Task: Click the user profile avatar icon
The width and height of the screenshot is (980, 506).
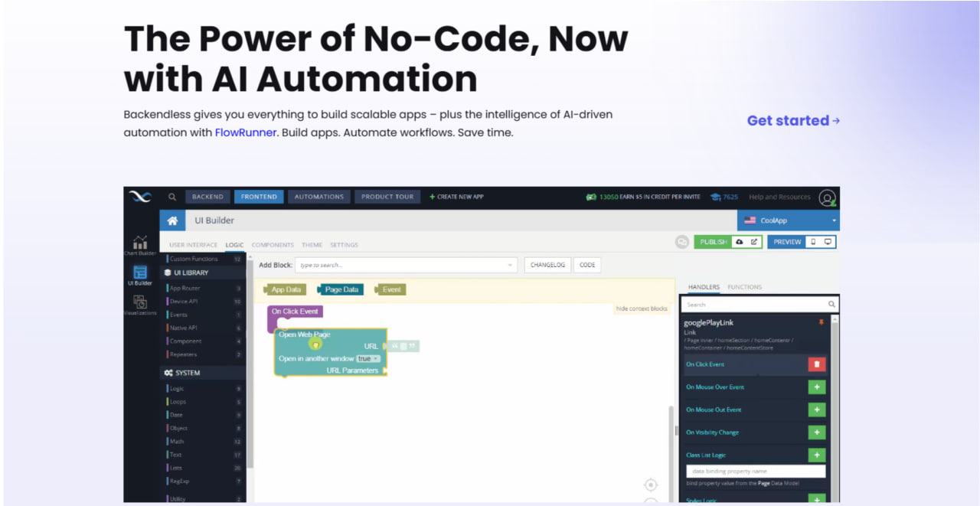Action: coord(827,198)
